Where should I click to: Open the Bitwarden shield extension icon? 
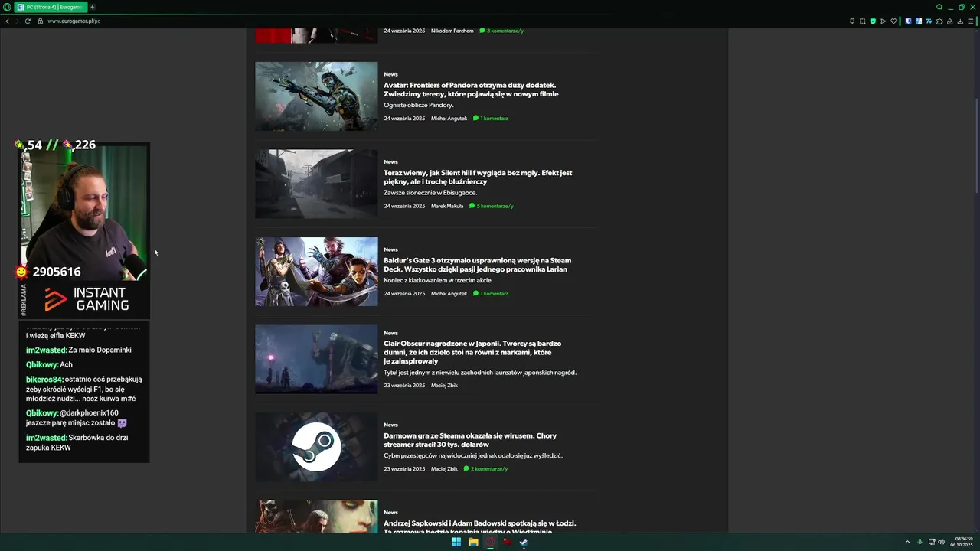[x=908, y=21]
